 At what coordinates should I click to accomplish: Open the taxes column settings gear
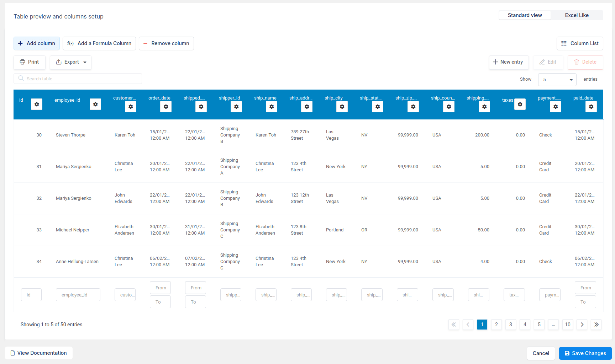(x=520, y=104)
